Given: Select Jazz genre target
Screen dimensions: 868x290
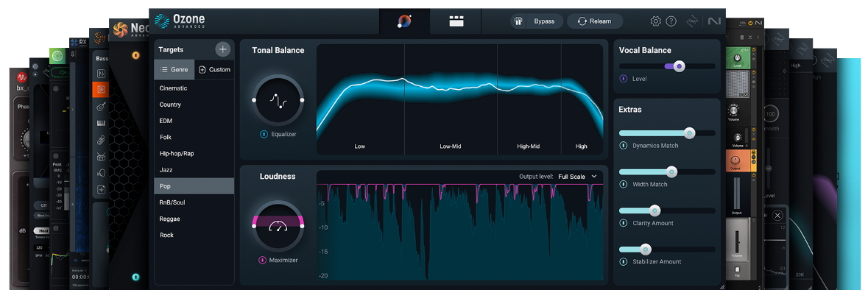Looking at the screenshot, I should (194, 170).
